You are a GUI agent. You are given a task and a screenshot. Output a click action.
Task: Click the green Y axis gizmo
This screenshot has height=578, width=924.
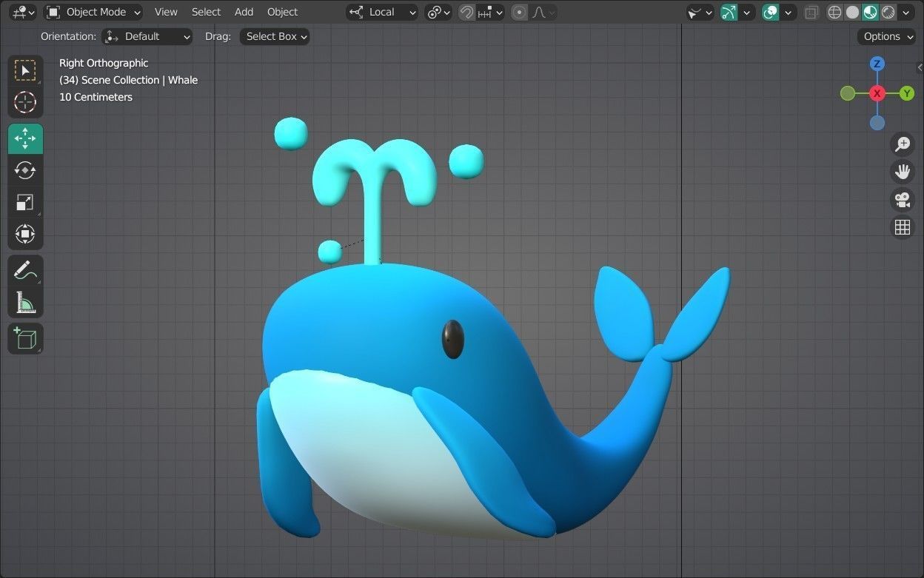point(907,93)
